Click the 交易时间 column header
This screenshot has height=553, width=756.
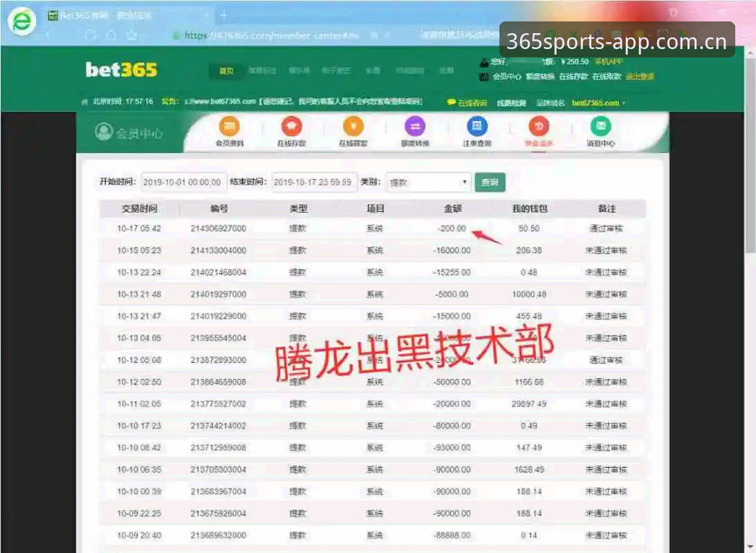[139, 209]
